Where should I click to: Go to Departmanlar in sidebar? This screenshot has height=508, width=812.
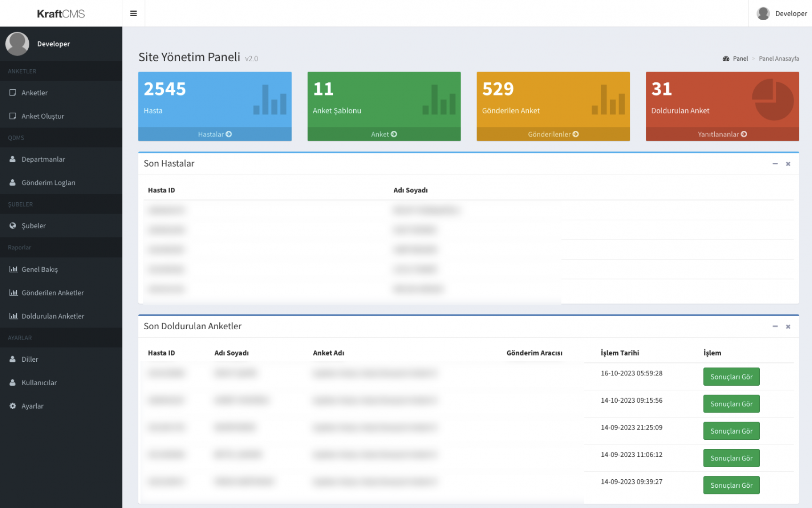click(61, 159)
